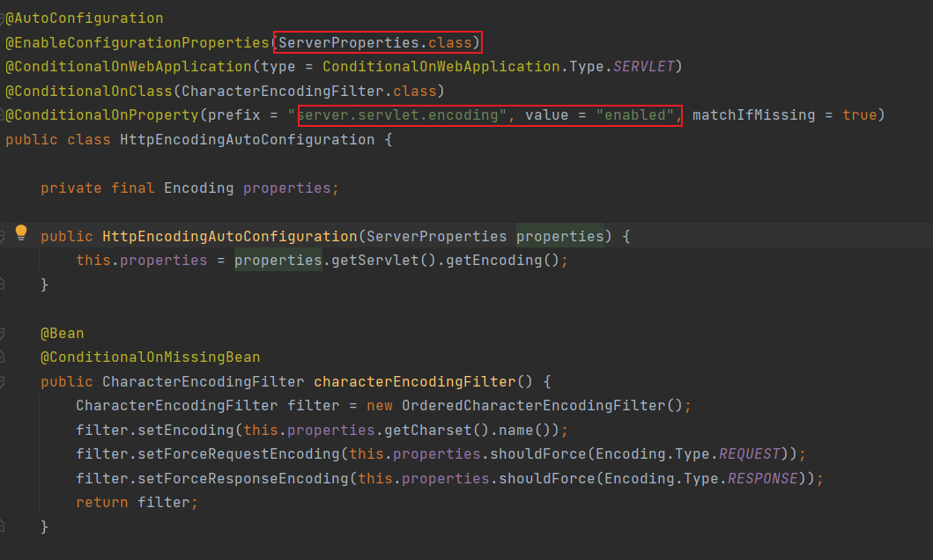933x560 pixels.
Task: Click the @Bean annotation
Action: [x=63, y=334]
